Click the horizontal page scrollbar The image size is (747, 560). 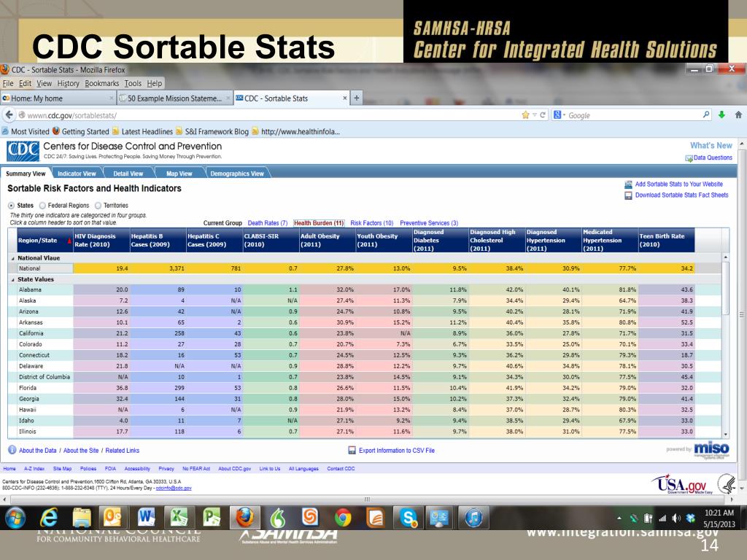click(368, 499)
